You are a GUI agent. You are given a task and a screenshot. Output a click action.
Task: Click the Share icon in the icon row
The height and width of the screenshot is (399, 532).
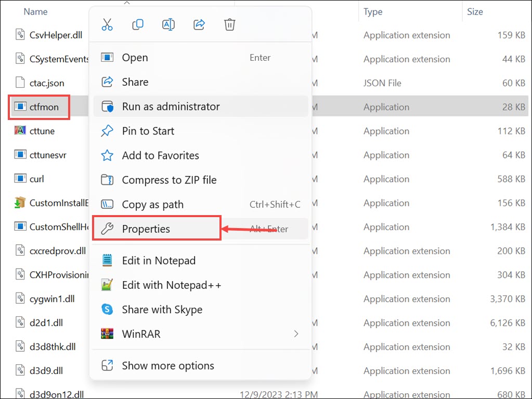click(x=199, y=24)
